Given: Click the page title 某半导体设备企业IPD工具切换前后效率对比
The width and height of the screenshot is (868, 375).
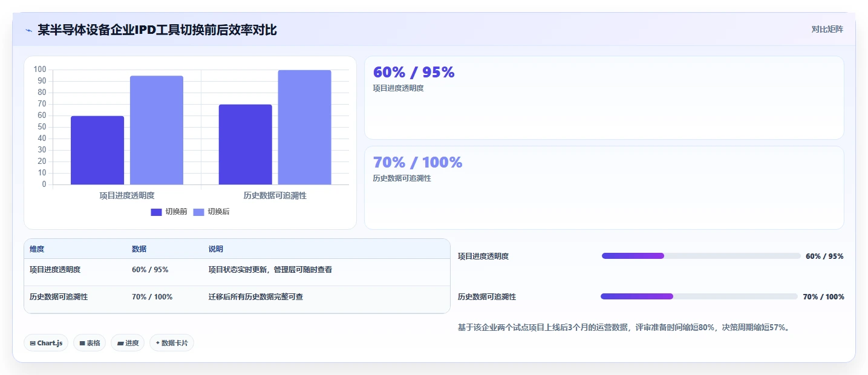Looking at the screenshot, I should tap(157, 30).
